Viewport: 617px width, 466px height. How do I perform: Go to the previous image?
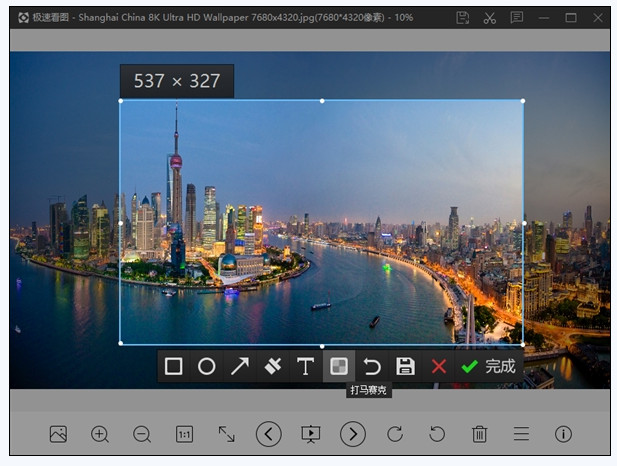pos(268,434)
